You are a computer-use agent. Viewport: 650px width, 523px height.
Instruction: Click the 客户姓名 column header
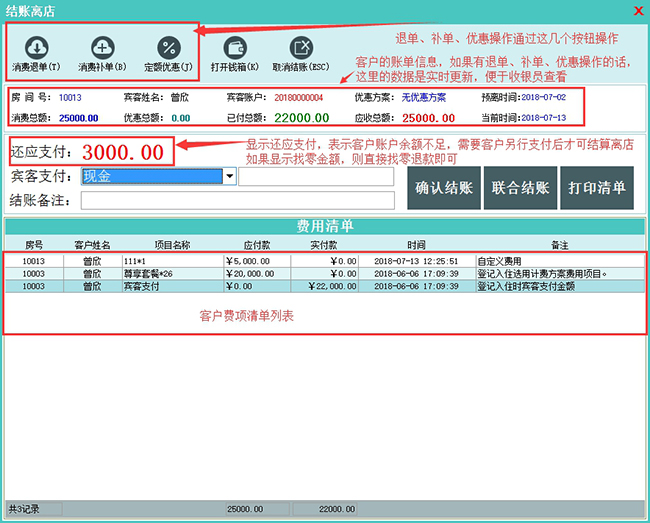pos(92,244)
